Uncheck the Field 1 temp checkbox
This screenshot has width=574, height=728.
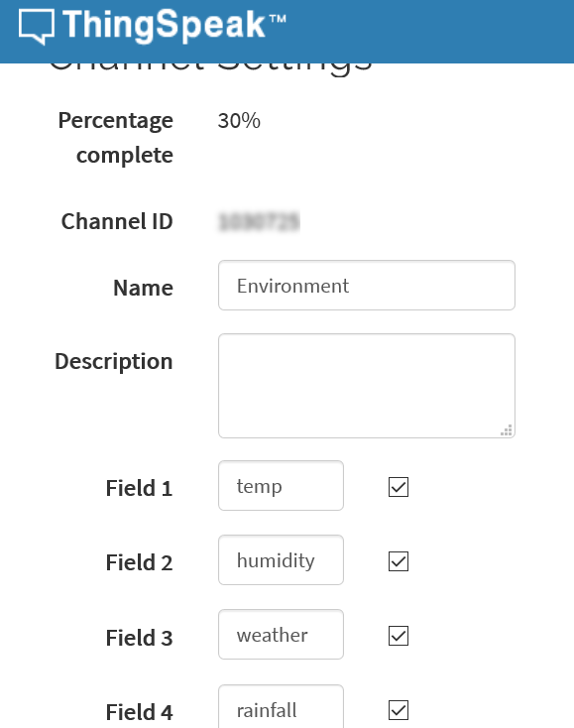coord(399,487)
